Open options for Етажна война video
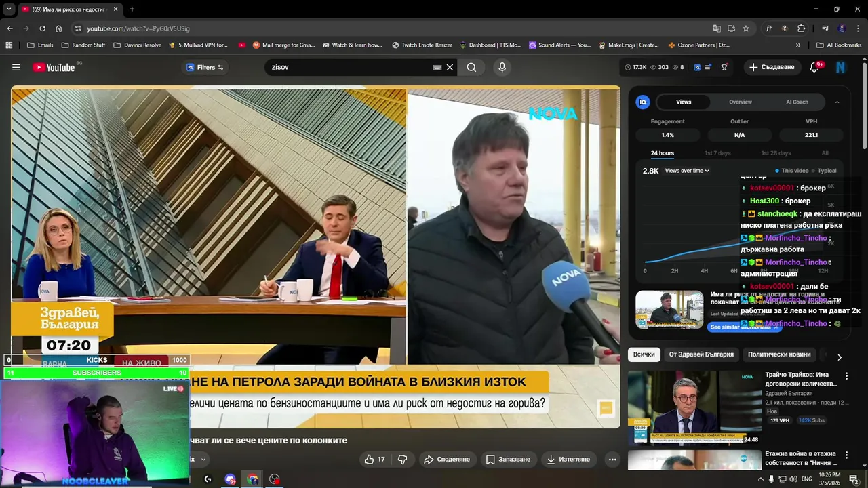This screenshot has height=488, width=868. [846, 454]
